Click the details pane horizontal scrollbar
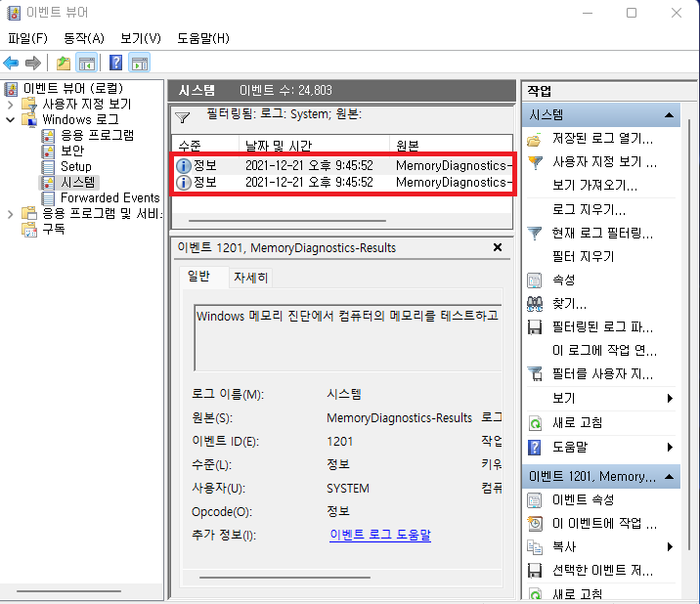 point(284,578)
